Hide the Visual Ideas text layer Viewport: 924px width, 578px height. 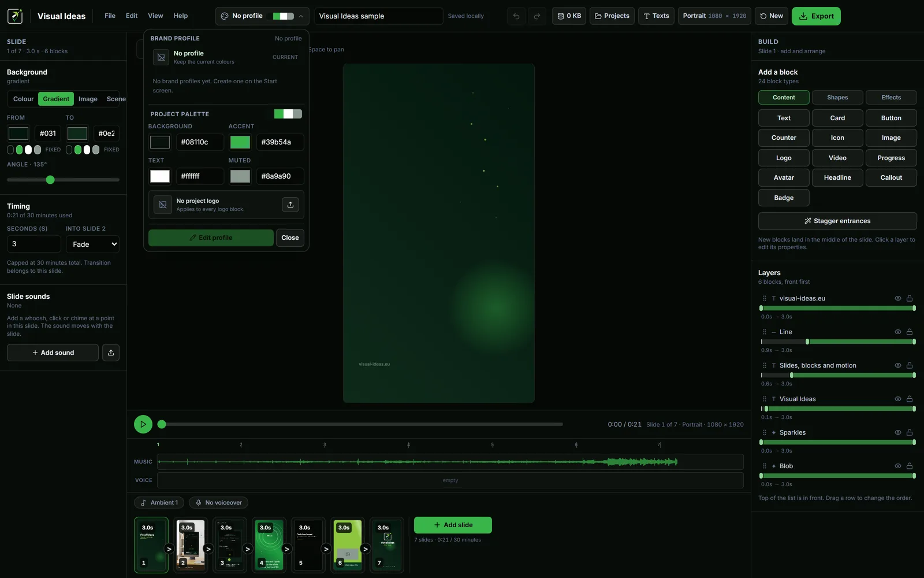(898, 399)
